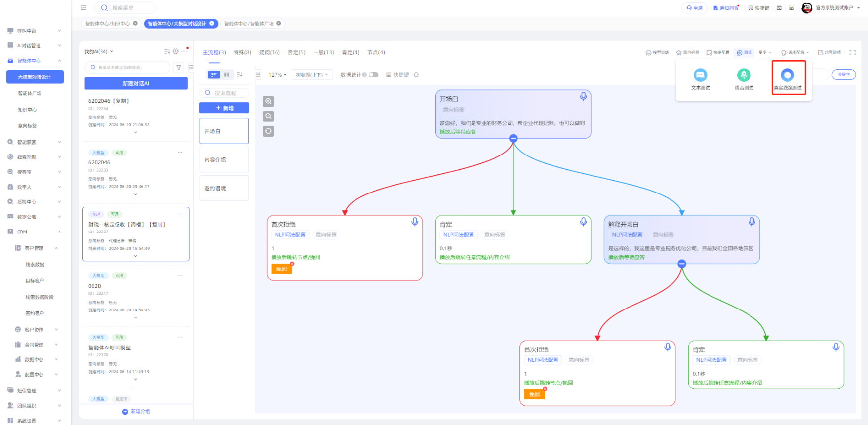Screen dimensions: 868x425
Task: Switch the flow list to grid view
Action: (x=226, y=75)
